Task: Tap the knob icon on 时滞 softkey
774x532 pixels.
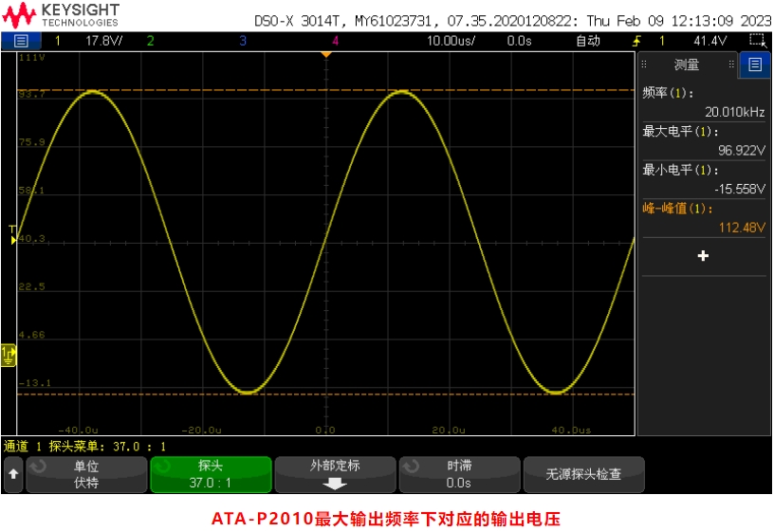Action: (412, 466)
